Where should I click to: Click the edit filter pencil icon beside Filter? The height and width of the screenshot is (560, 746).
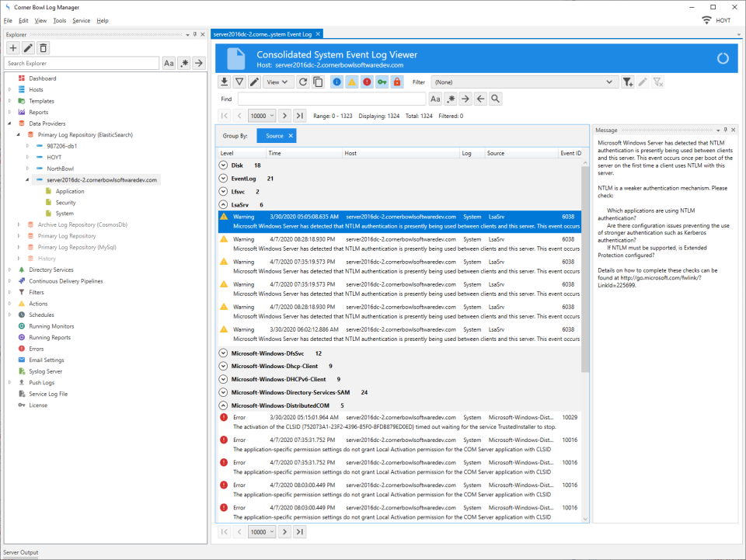click(643, 82)
